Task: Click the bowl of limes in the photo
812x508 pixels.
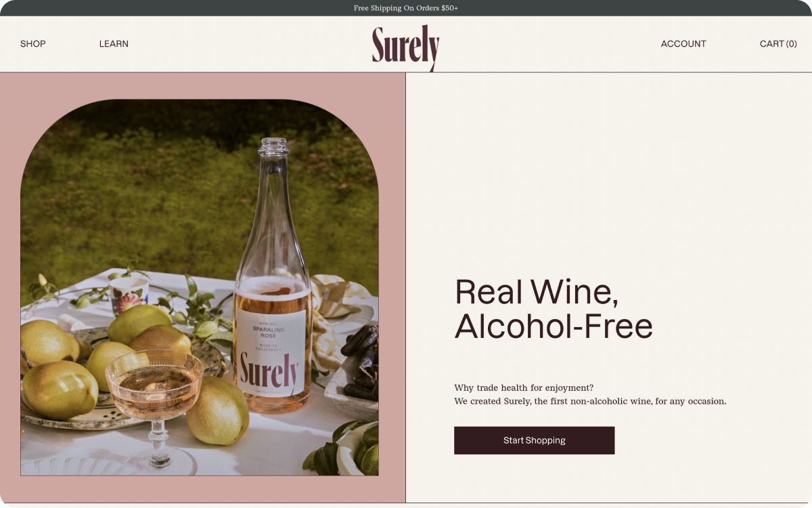Action: point(348,450)
